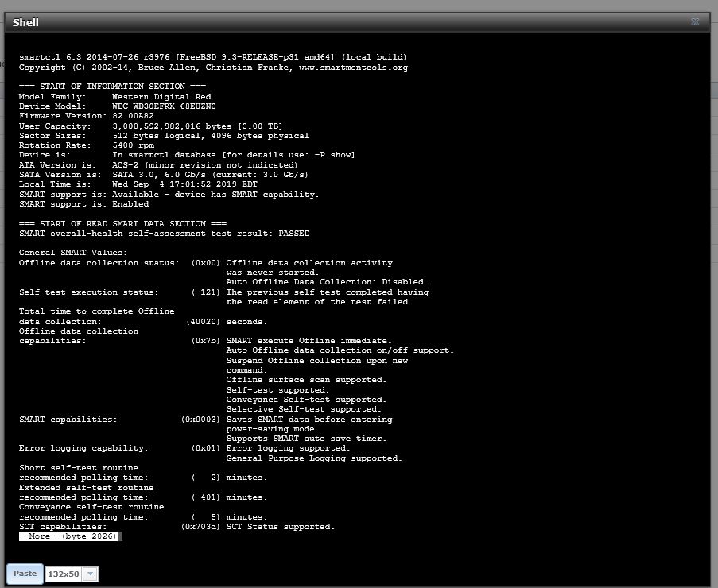Click the Paste button
Image resolution: width=718 pixels, height=588 pixels.
click(25, 574)
